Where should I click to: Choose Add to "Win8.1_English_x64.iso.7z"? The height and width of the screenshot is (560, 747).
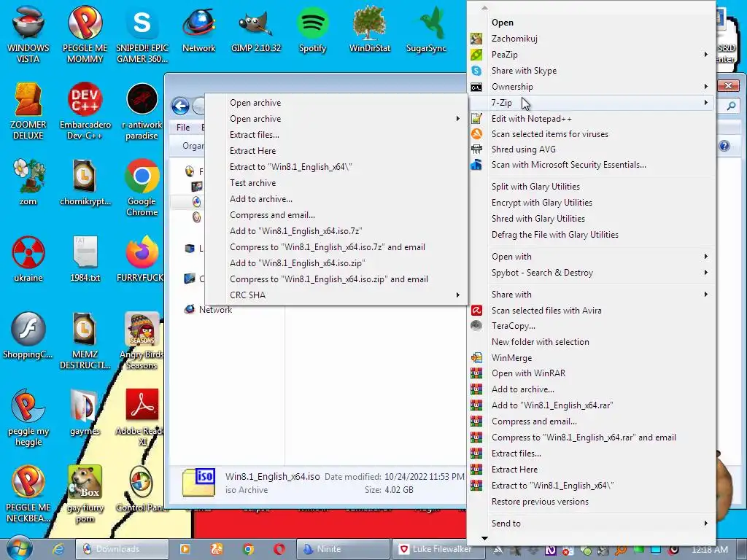tap(296, 231)
